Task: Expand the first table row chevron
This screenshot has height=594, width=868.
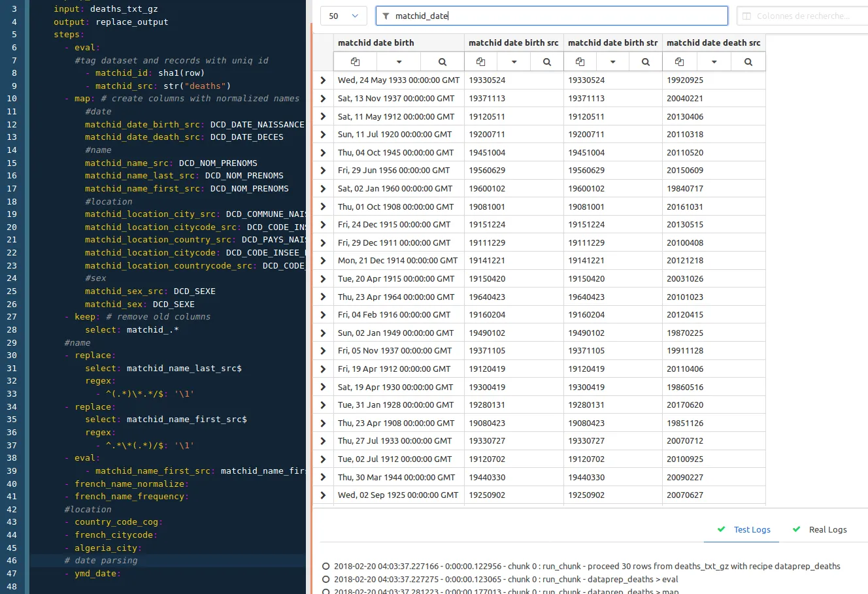Action: click(322, 80)
